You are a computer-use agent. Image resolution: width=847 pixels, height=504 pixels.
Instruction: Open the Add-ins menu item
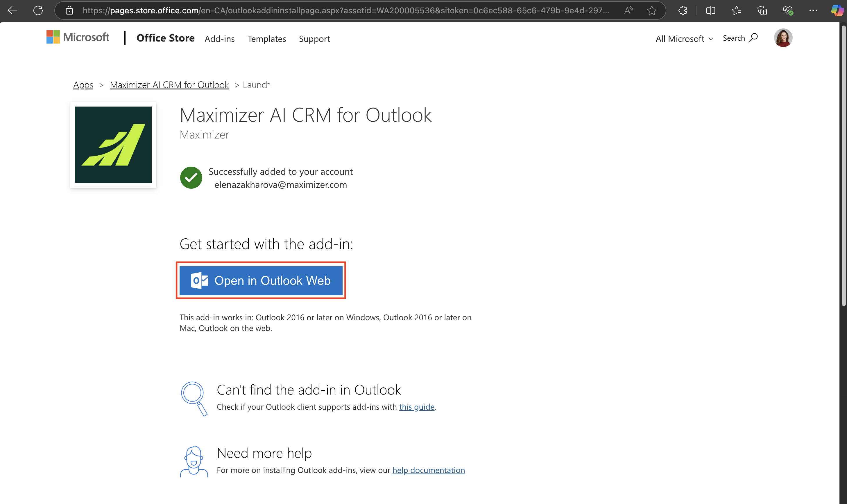pyautogui.click(x=220, y=39)
